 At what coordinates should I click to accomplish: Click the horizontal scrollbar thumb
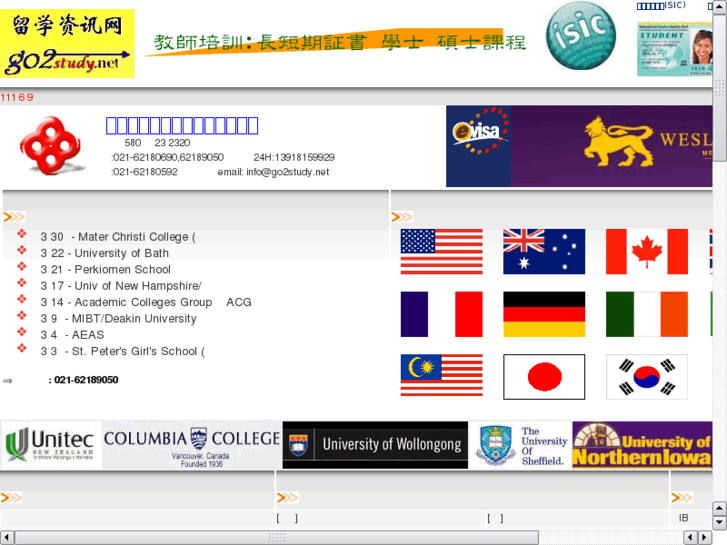click(x=277, y=538)
